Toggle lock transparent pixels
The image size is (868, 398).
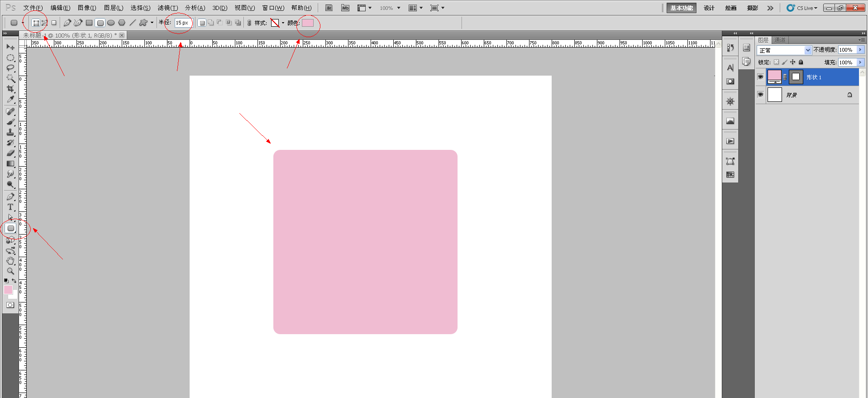coord(776,62)
